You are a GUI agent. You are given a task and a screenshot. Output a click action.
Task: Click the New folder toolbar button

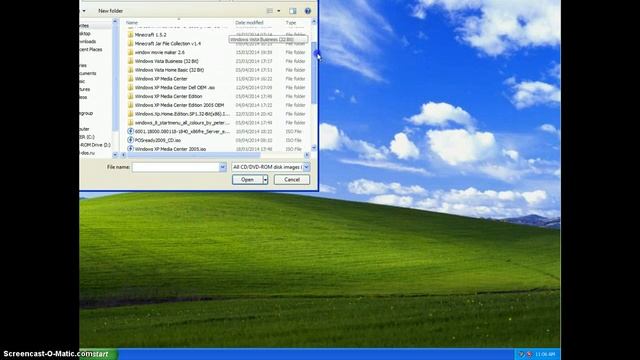tap(110, 11)
